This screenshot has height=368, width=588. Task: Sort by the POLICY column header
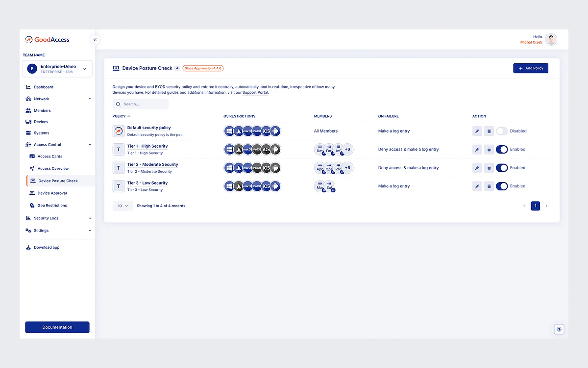(x=122, y=116)
